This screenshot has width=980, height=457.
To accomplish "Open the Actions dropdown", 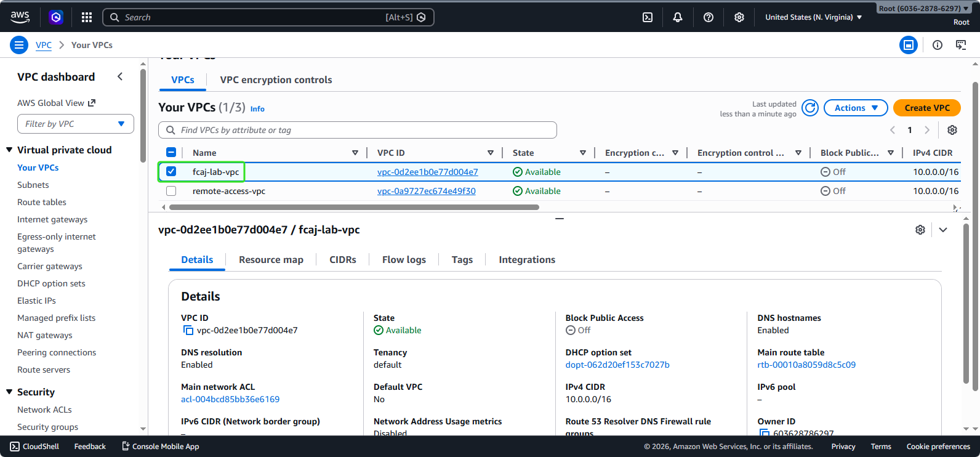I will coord(856,108).
